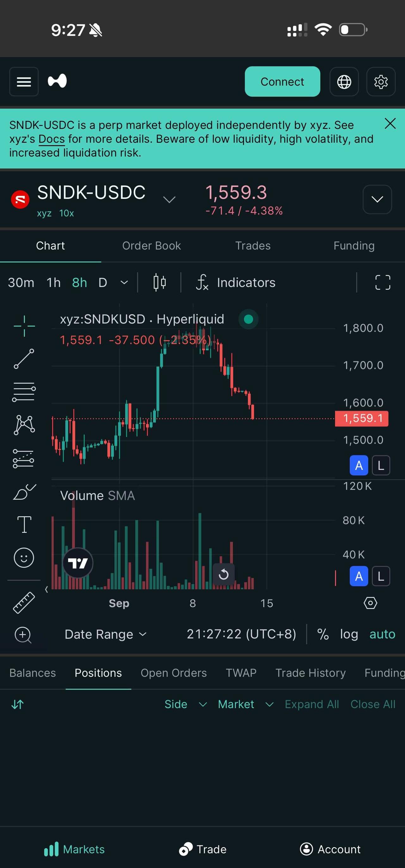Open the TWAP tab
The image size is (405, 868).
[x=241, y=673]
